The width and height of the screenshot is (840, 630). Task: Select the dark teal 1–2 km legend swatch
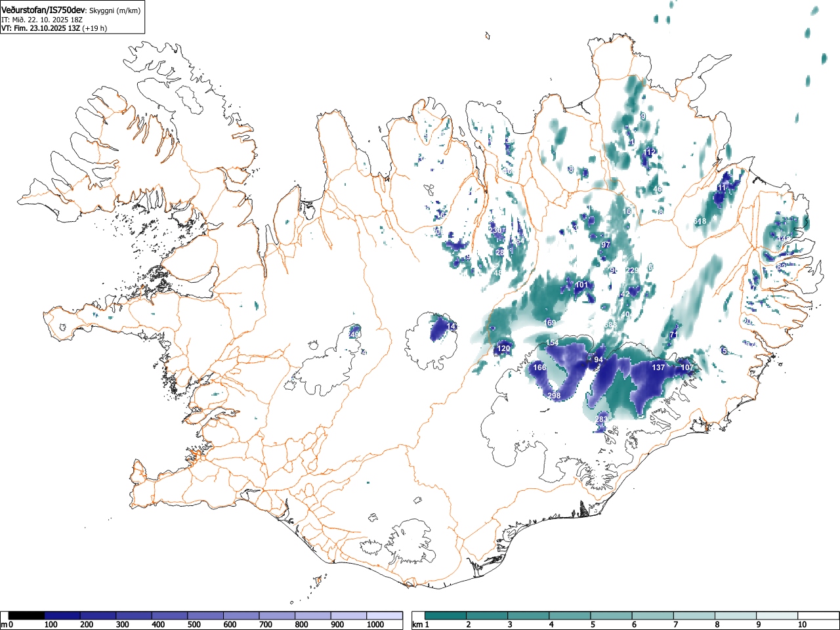pos(446,616)
